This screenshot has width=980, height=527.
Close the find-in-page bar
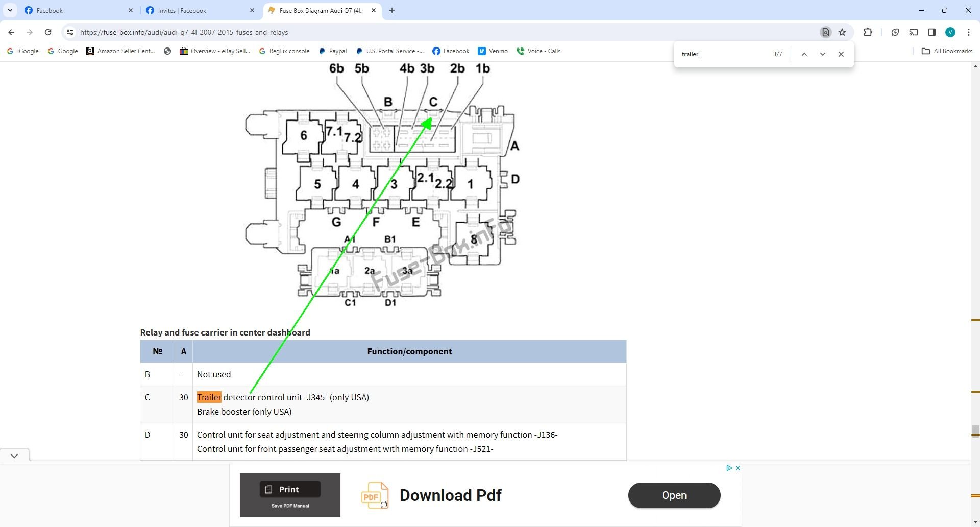pyautogui.click(x=841, y=54)
